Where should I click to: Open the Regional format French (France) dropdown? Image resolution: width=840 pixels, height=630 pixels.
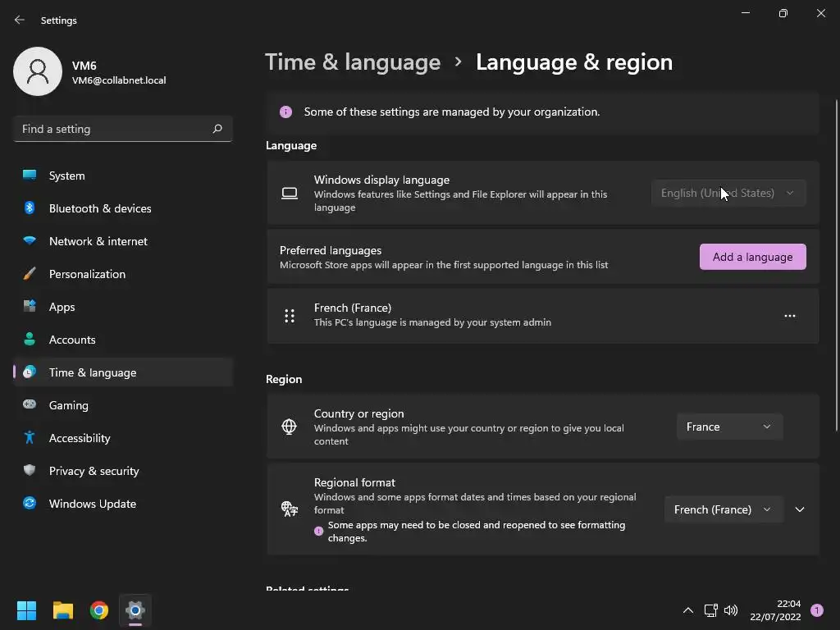pyautogui.click(x=724, y=509)
